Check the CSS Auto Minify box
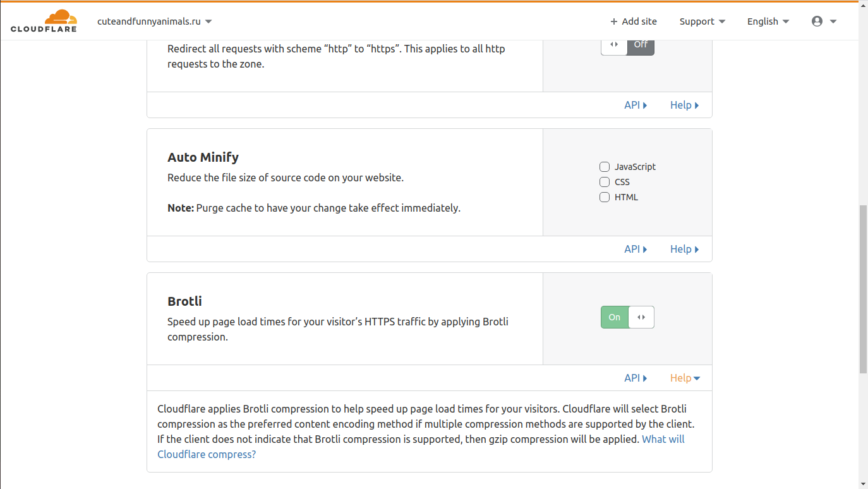 tap(605, 182)
